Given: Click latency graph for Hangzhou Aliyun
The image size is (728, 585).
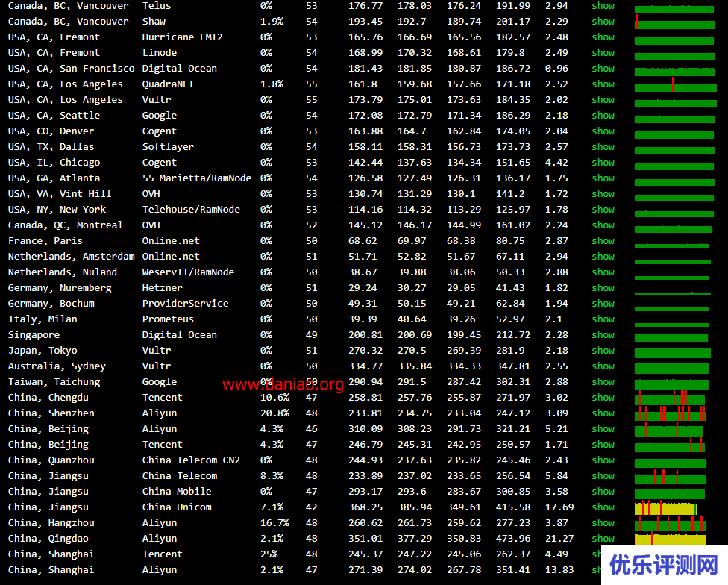Looking at the screenshot, I should point(671,524).
